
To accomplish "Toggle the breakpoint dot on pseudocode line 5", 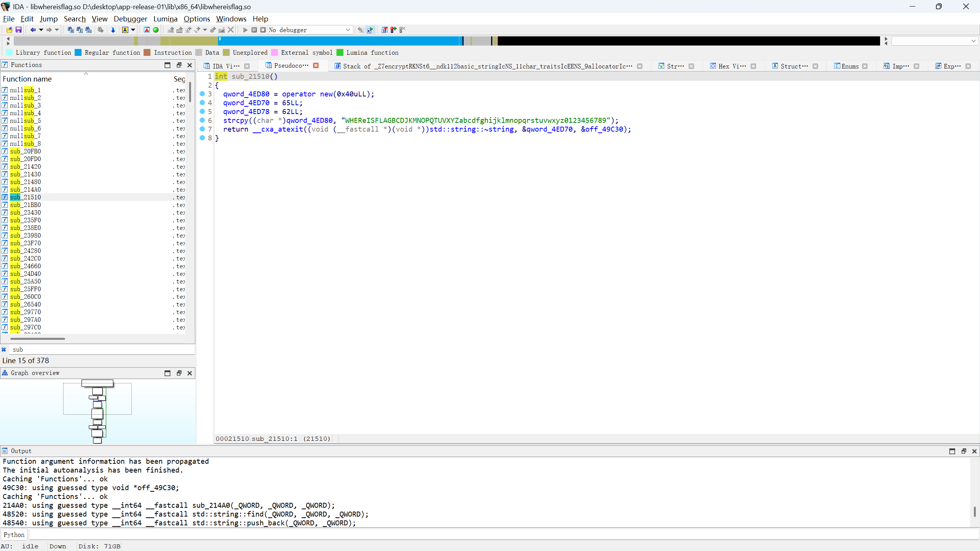I will coord(203,111).
